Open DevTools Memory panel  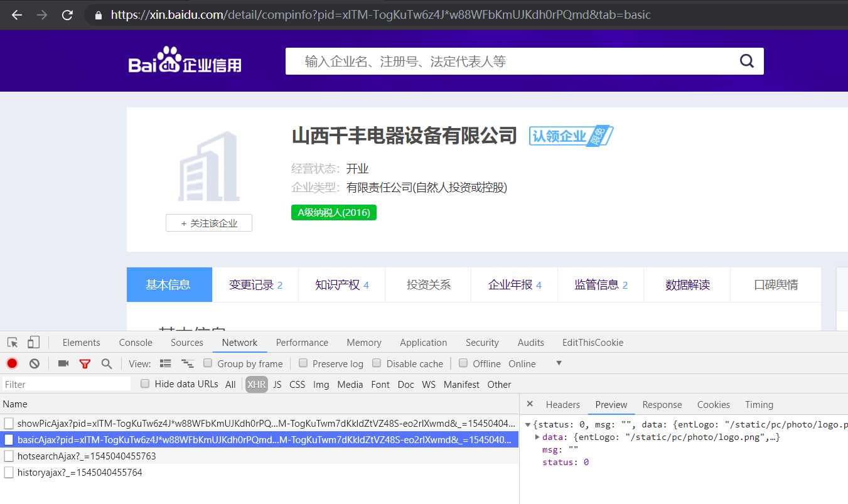364,342
